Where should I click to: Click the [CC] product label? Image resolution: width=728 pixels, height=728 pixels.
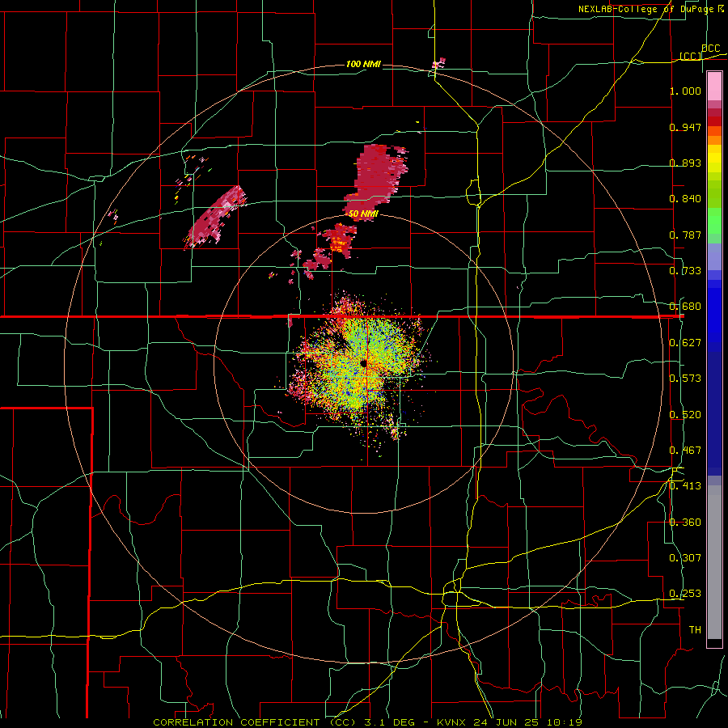click(x=691, y=56)
